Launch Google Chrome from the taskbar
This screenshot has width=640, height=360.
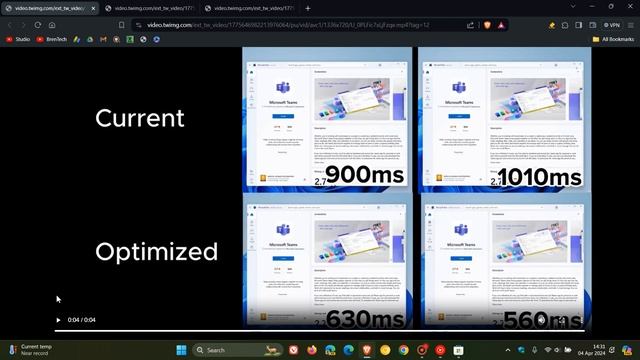[x=403, y=350]
